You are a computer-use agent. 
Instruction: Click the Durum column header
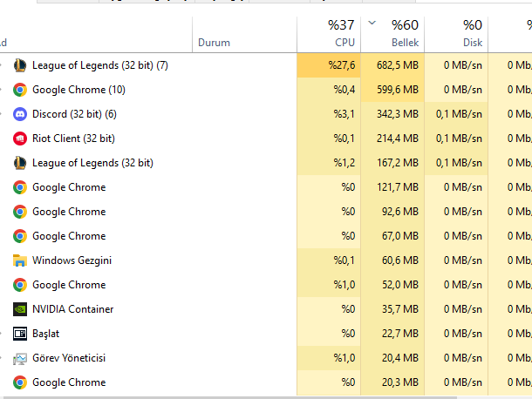(x=215, y=42)
